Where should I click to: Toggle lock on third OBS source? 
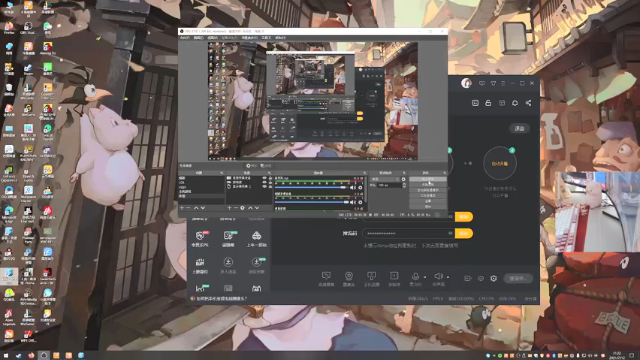pos(271,187)
